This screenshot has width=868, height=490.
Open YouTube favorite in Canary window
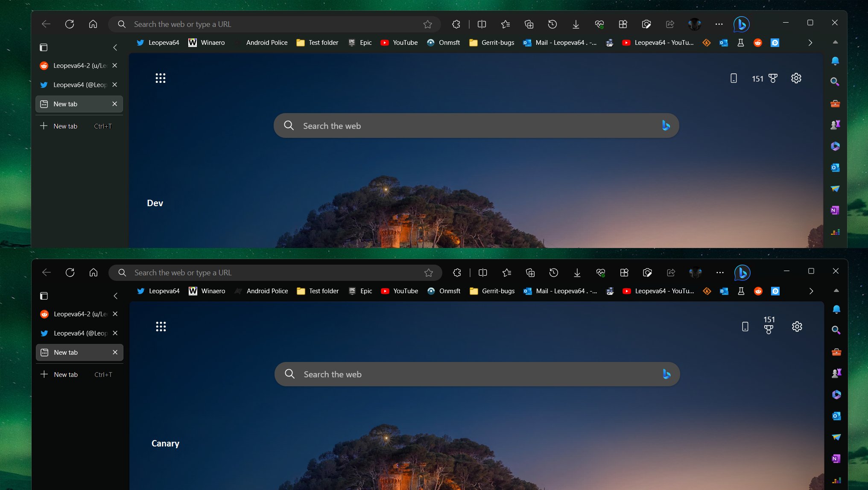[x=400, y=291]
